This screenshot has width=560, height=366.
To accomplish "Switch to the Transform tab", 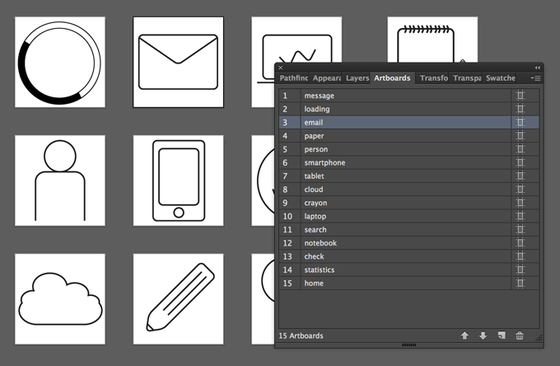I will pos(434,78).
